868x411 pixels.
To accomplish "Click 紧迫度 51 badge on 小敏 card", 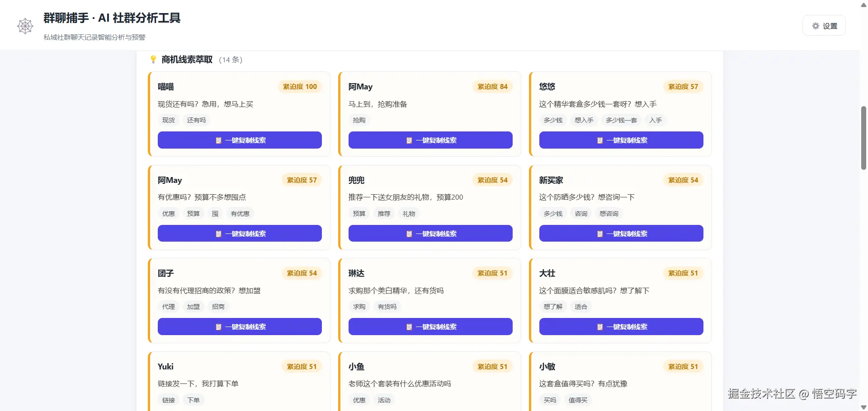I will (x=683, y=366).
